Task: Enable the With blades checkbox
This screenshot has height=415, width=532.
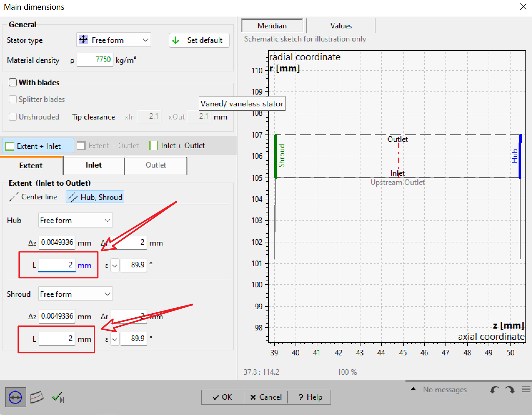Action: click(x=13, y=82)
